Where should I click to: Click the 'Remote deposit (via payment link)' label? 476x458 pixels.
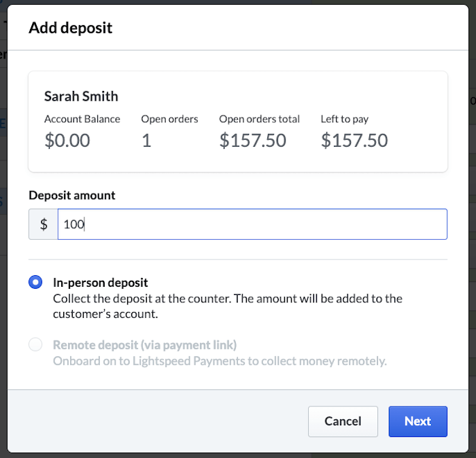click(145, 345)
